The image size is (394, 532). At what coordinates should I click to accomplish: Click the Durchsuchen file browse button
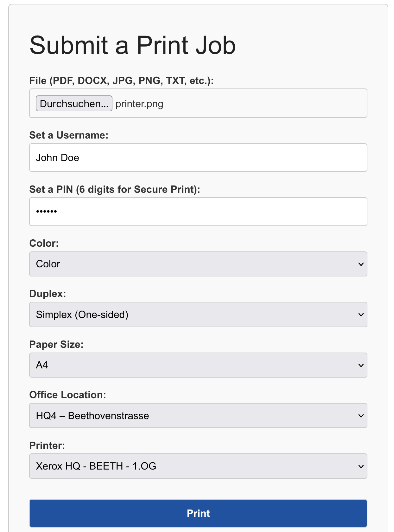[x=74, y=104]
